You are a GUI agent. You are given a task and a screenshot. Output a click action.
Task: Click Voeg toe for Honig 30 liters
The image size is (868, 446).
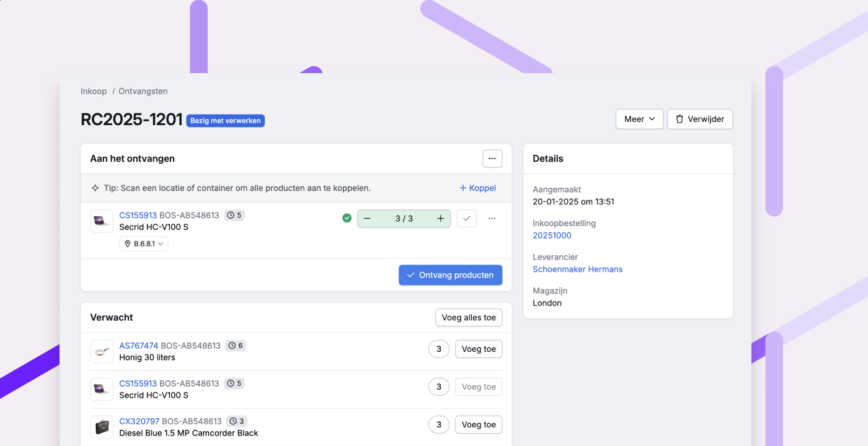point(479,349)
